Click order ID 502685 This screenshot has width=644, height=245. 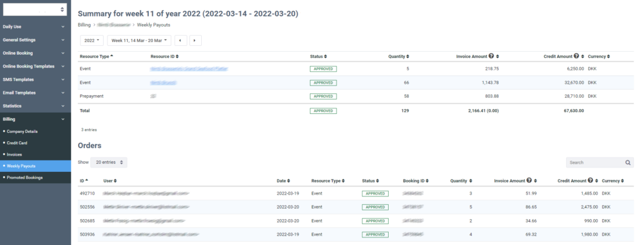click(x=87, y=220)
